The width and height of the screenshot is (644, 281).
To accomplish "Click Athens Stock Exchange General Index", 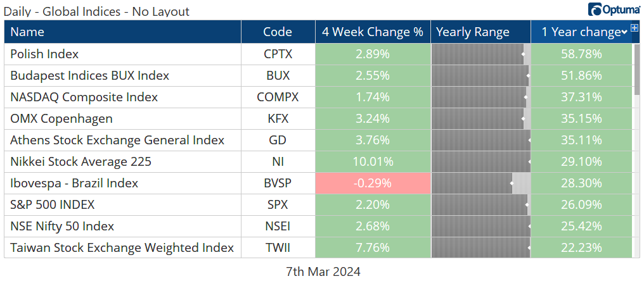I will pyautogui.click(x=117, y=140).
